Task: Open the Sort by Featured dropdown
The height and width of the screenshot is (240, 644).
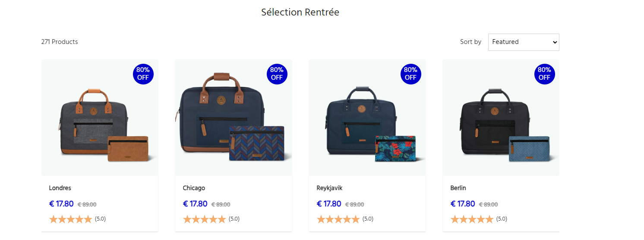Action: coord(524,42)
